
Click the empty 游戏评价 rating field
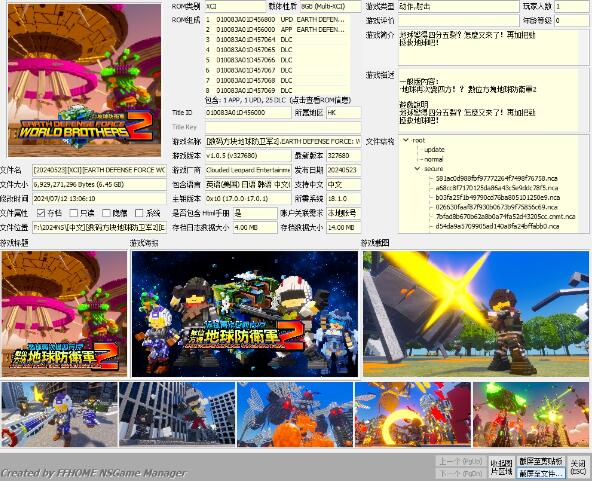point(459,20)
